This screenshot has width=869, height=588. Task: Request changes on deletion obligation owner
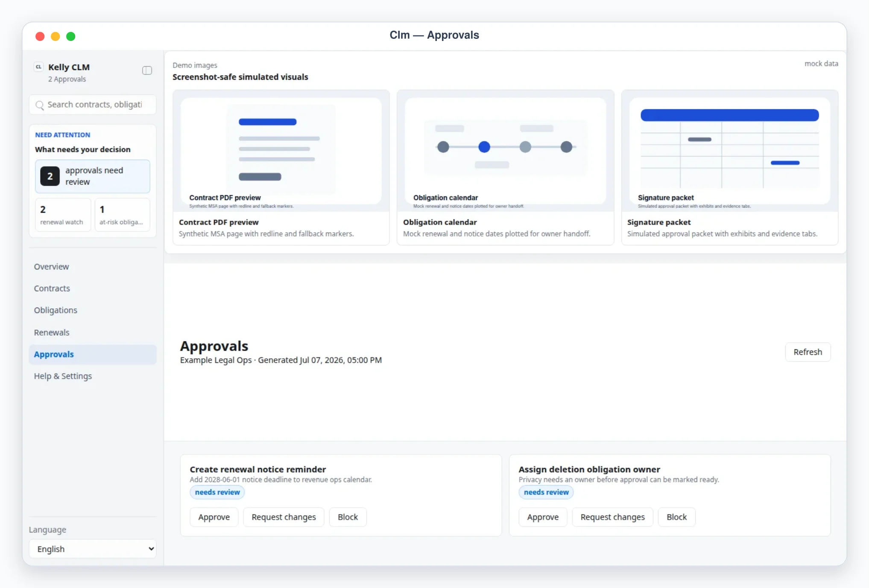(612, 517)
